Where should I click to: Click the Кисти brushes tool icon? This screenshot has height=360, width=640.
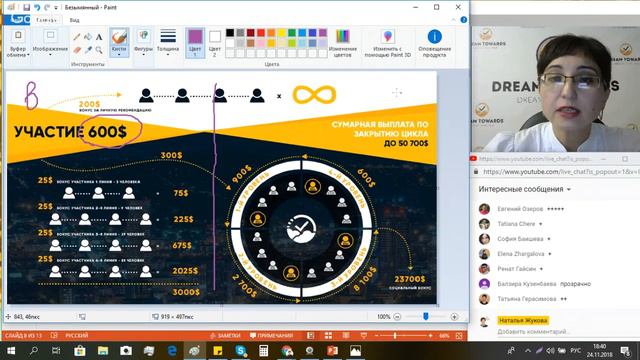(x=119, y=37)
